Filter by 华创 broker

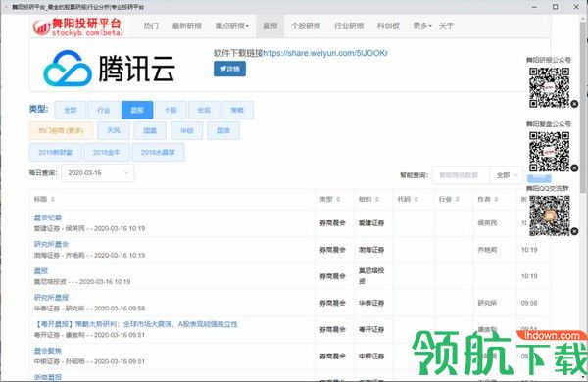(x=186, y=130)
